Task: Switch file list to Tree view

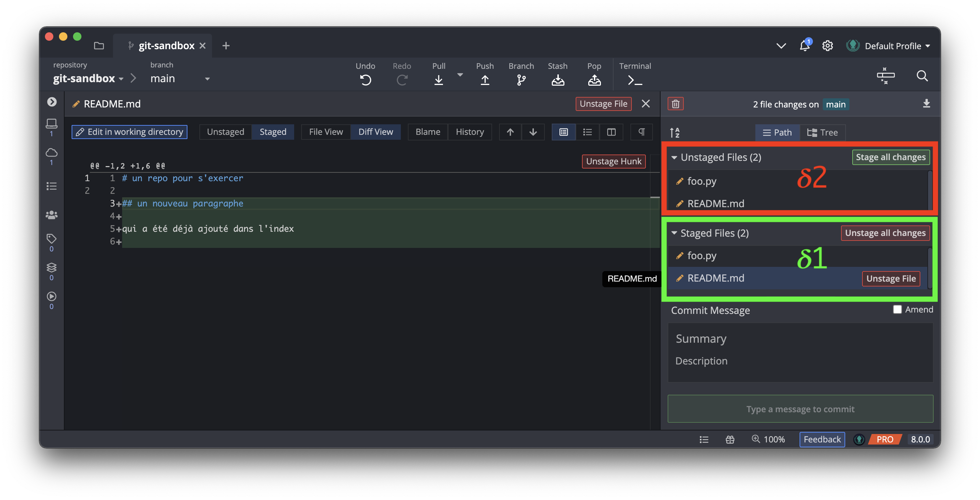Action: 822,132
